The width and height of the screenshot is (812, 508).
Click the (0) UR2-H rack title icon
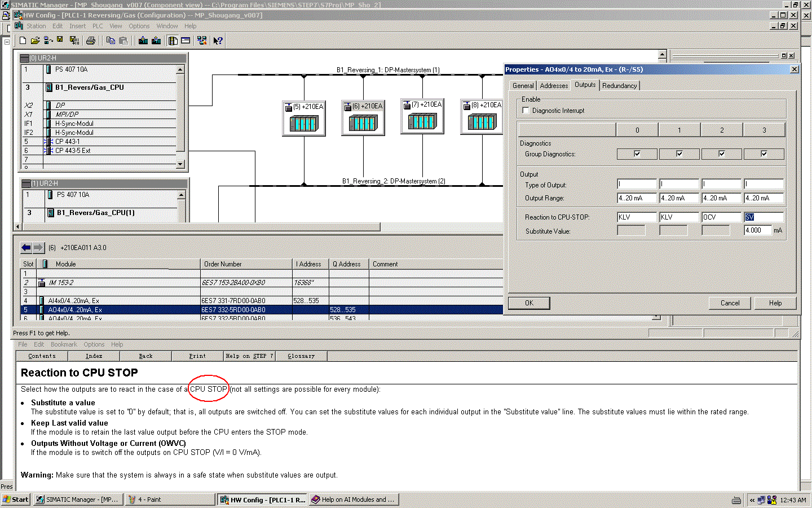[x=24, y=58]
